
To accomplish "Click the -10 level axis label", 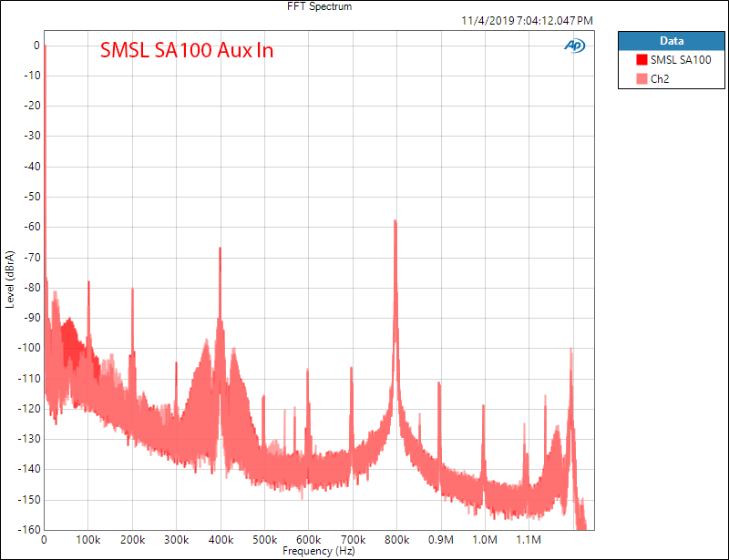I will click(32, 76).
